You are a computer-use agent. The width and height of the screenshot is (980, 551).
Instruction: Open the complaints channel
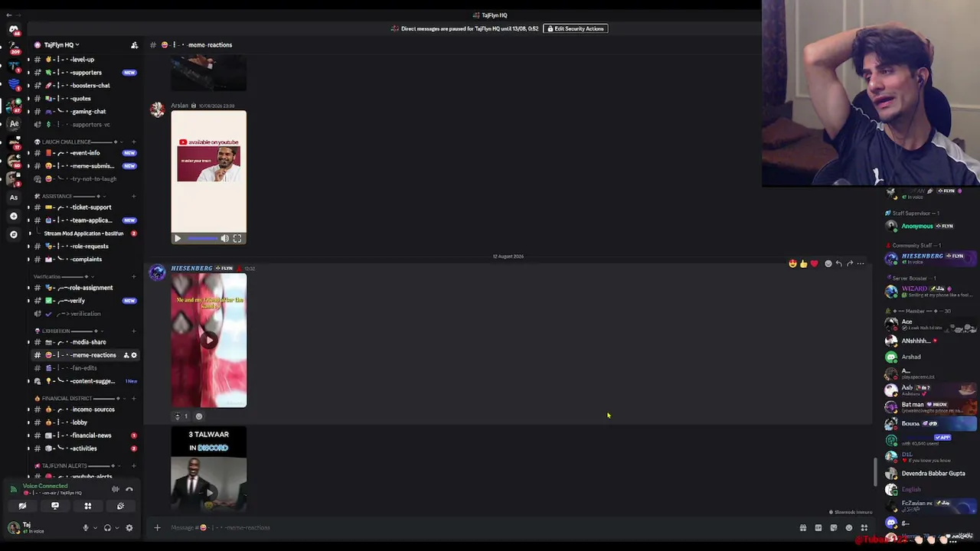coord(85,259)
